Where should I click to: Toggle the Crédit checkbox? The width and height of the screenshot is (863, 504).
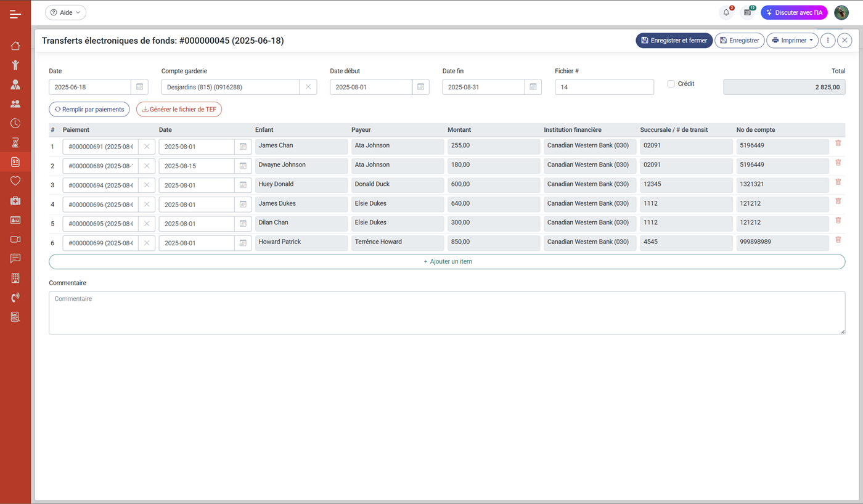click(x=671, y=84)
